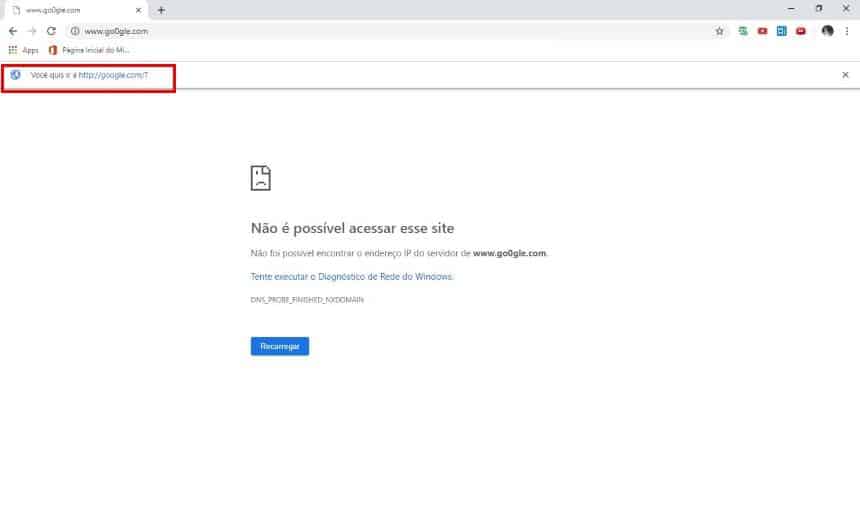The width and height of the screenshot is (860, 514).
Task: Open the user profile avatar
Action: coord(828,31)
